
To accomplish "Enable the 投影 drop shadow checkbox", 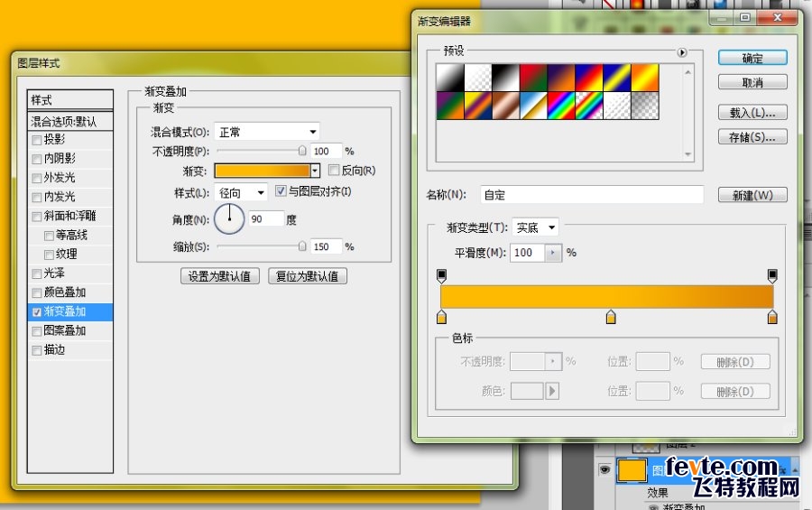I will click(x=37, y=140).
